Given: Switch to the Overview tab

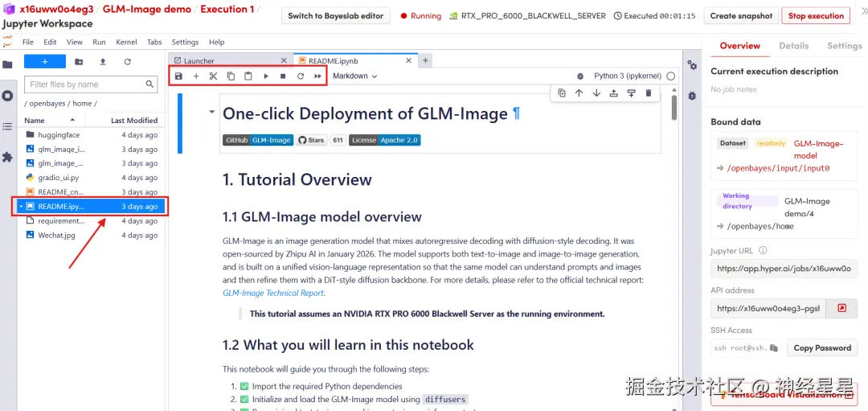Looking at the screenshot, I should 740,46.
